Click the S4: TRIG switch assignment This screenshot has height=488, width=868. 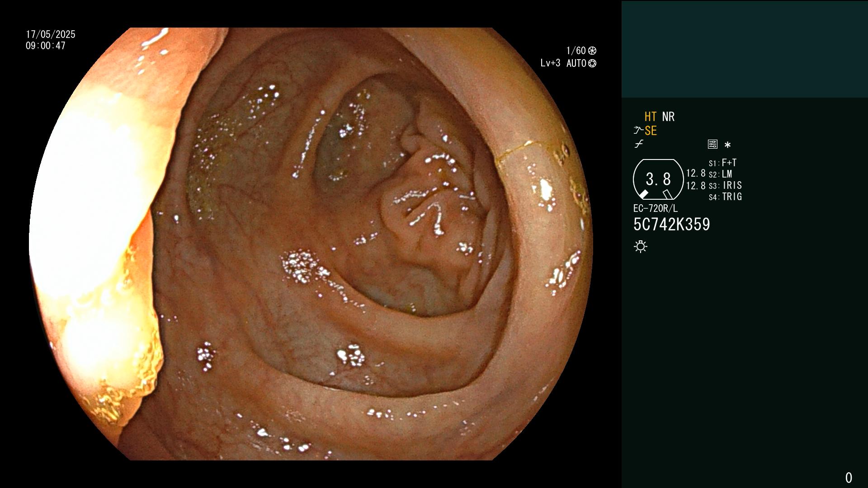click(x=725, y=197)
